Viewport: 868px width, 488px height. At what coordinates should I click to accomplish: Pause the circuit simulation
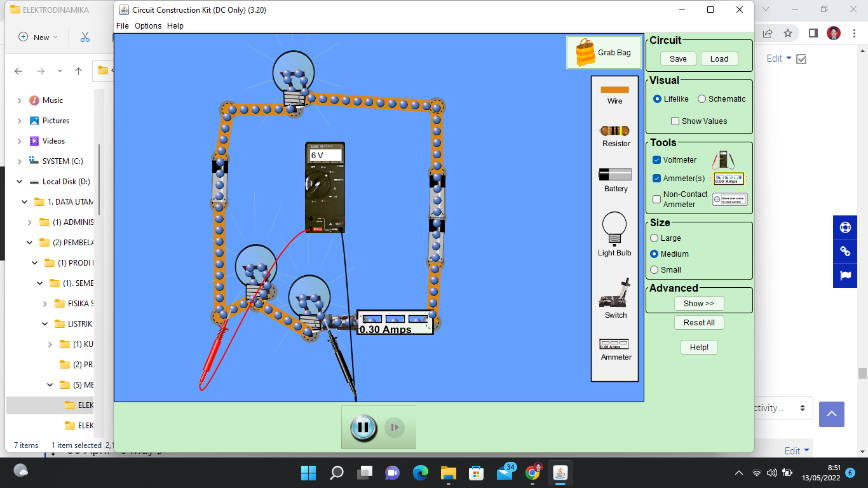coord(363,427)
